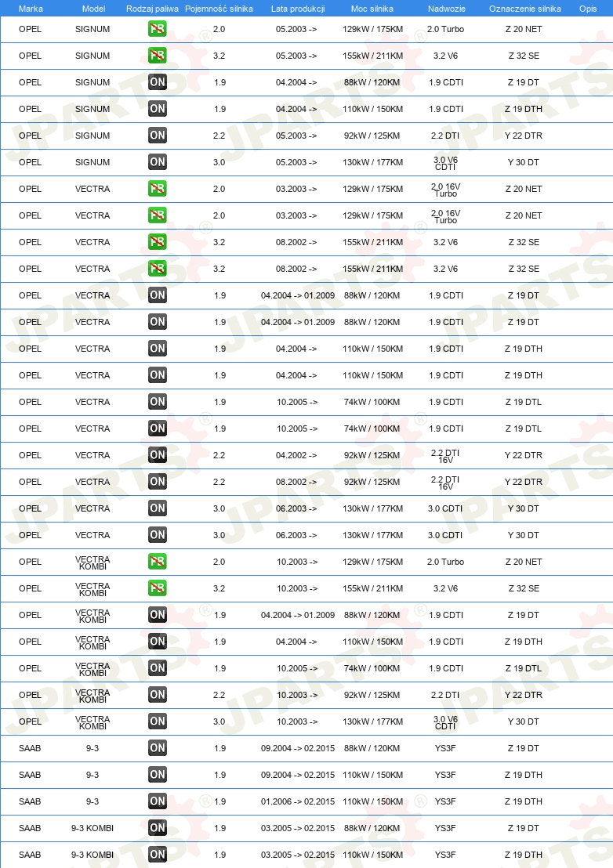This screenshot has height=868, width=613.
Task: Select '9-3 KOMBI' model in 110kW row
Action: click(x=92, y=854)
